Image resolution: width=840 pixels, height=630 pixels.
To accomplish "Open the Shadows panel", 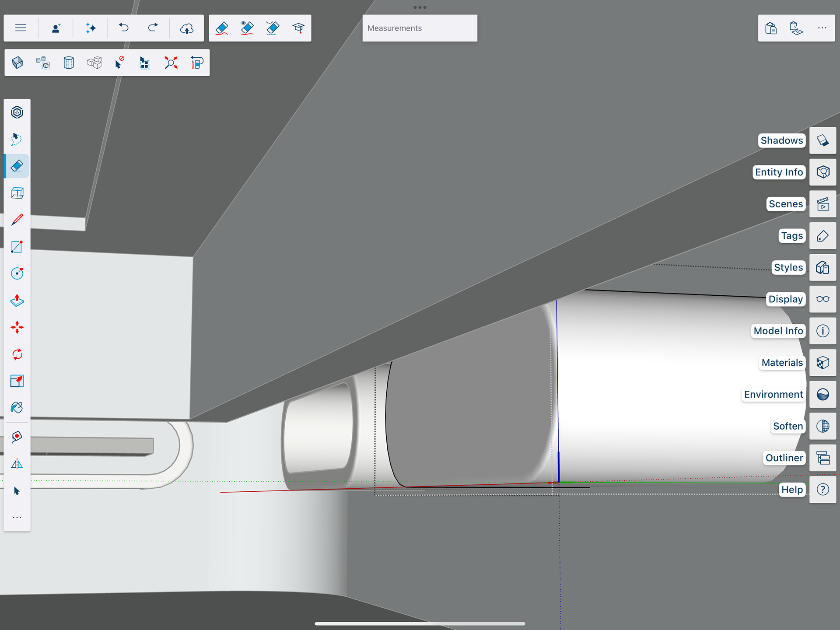I will point(822,140).
